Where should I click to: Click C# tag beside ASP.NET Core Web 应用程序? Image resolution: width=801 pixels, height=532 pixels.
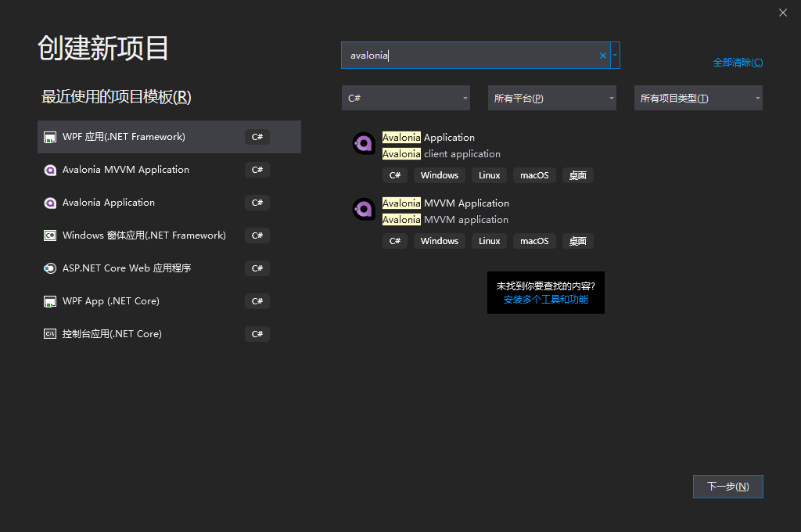coord(257,268)
